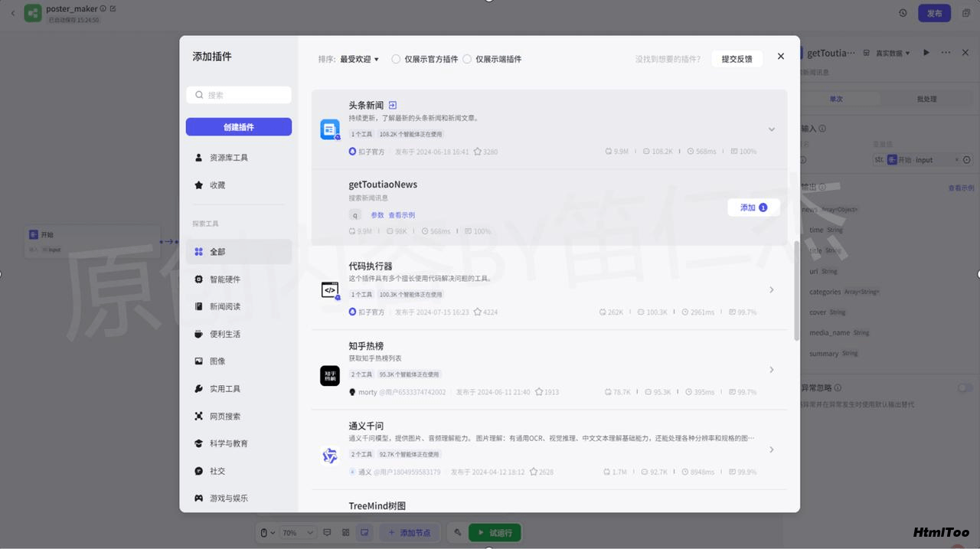Image resolution: width=980 pixels, height=549 pixels.
Task: Click the tool icon beside 试运行
Action: pos(457,532)
